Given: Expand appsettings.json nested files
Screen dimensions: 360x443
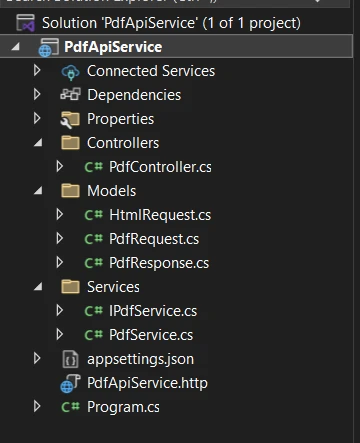Looking at the screenshot, I should 37,359.
